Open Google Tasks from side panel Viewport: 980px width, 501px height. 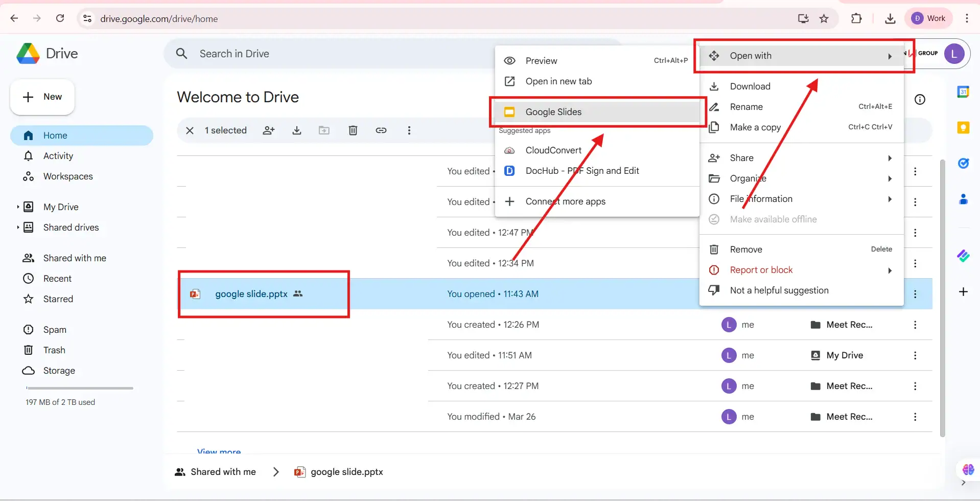coord(964,163)
